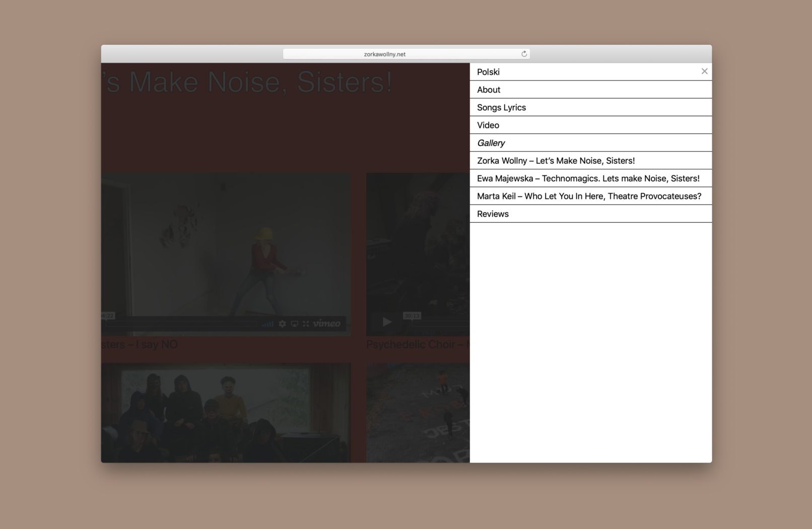Open Ewa Majewska – Technomagics text
The height and width of the screenshot is (529, 812).
coord(588,178)
